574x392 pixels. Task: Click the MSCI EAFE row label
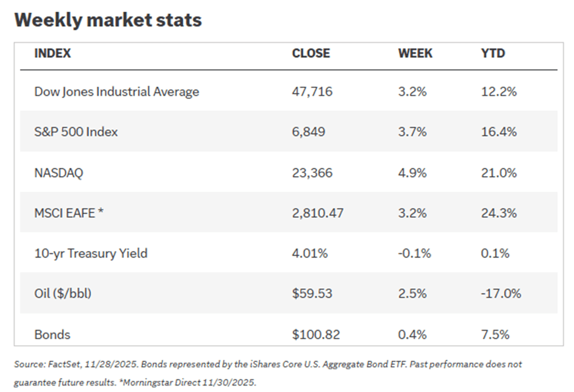70,213
